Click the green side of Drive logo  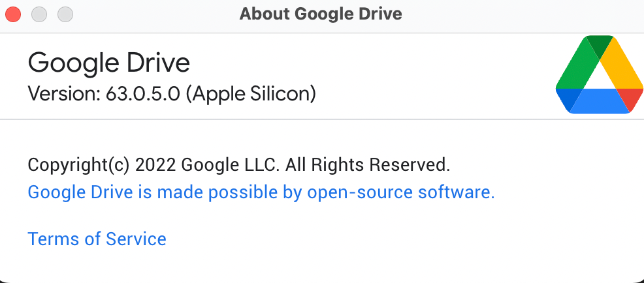tap(575, 66)
